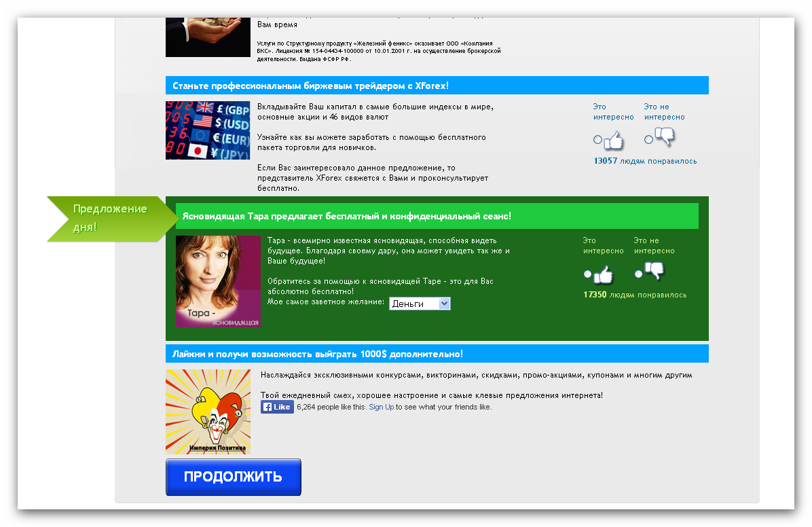Click the XForex currency flags thumbnail
The width and height of the screenshot is (812, 527).
[x=208, y=130]
